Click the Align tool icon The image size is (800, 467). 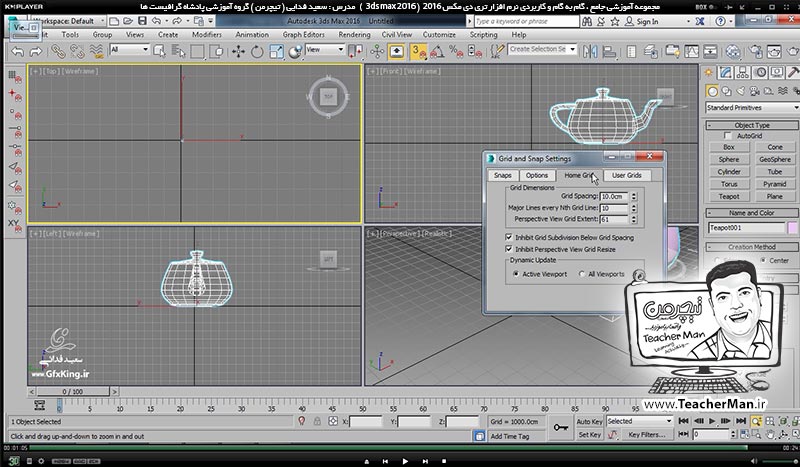coord(609,52)
